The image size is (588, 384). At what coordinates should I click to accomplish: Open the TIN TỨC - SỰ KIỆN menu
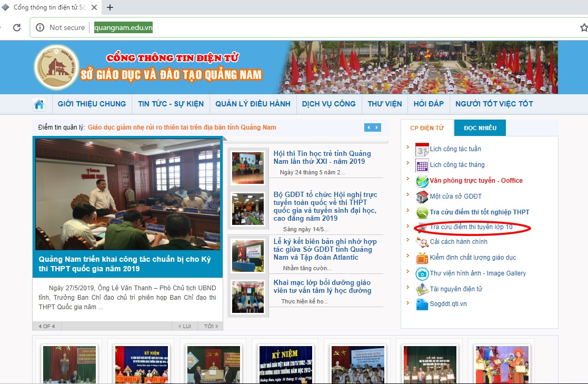(x=171, y=104)
